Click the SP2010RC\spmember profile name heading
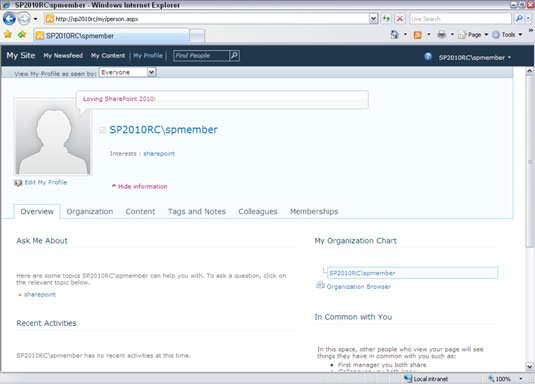The height and width of the screenshot is (384, 535). (163, 130)
